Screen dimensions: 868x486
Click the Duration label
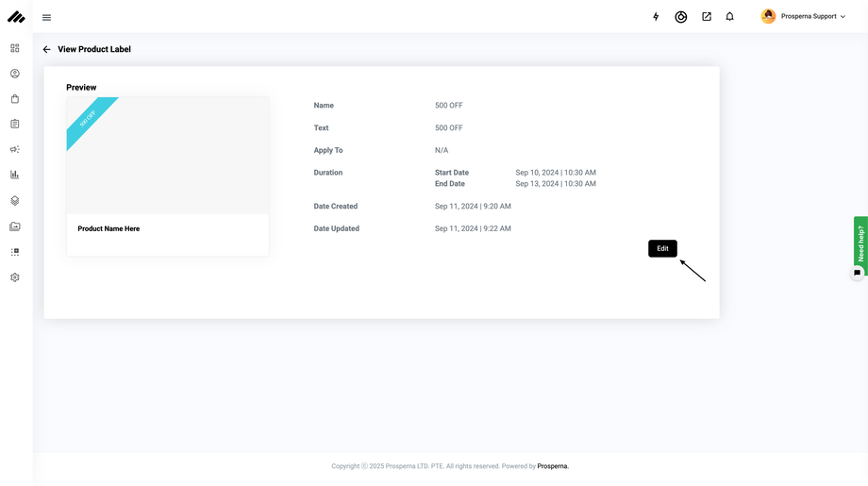point(327,173)
